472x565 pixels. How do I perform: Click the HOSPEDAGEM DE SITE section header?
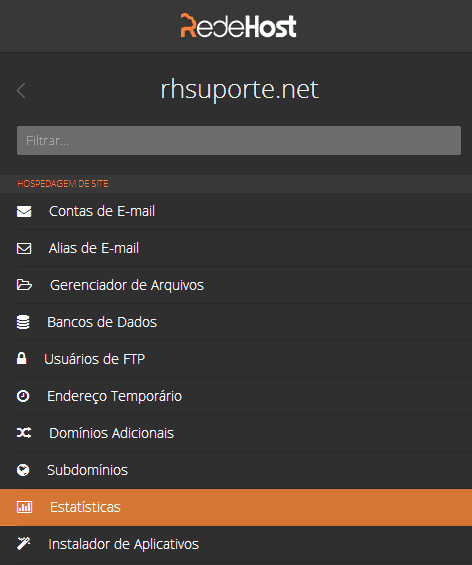coord(63,184)
